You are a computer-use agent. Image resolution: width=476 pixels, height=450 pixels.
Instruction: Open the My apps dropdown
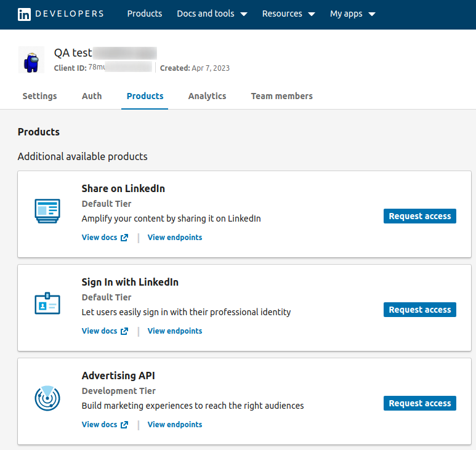pos(353,14)
